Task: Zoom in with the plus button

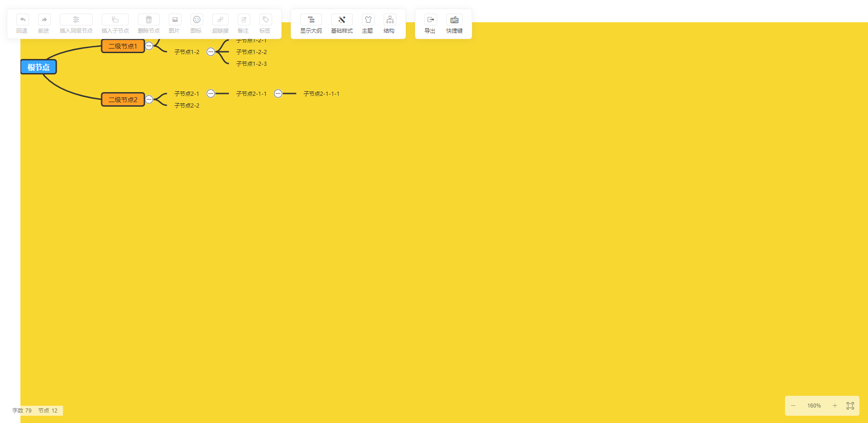Action: point(834,406)
